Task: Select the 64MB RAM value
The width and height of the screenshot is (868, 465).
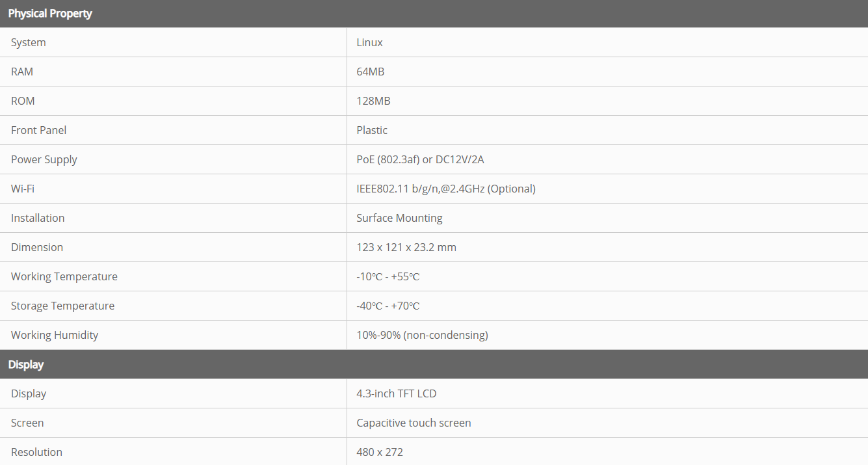Action: click(x=370, y=72)
